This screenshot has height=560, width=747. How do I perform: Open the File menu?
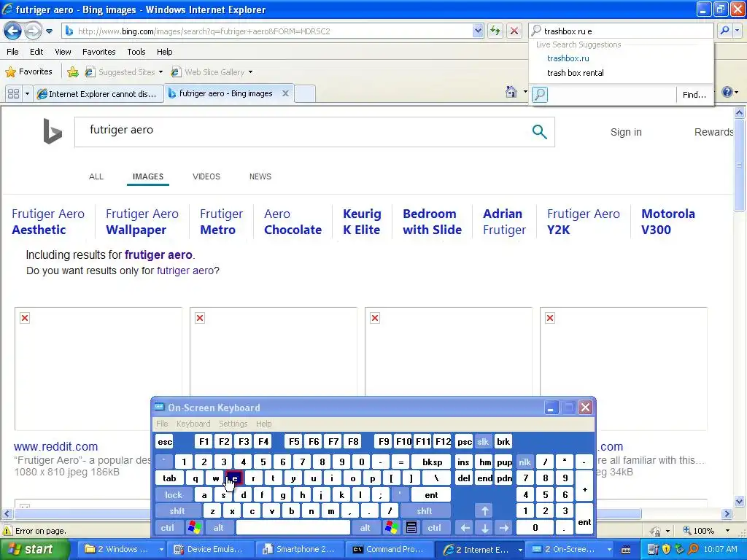coord(13,52)
